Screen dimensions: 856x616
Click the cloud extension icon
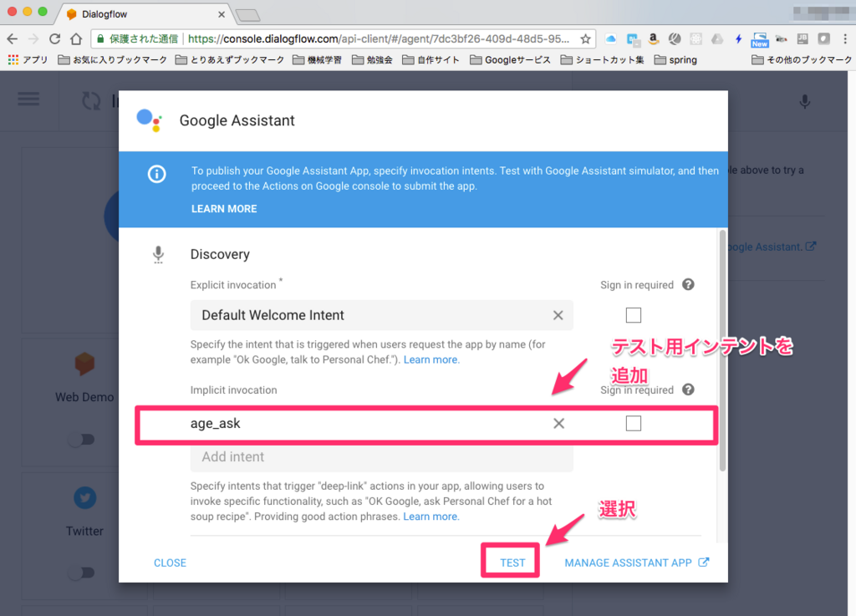coord(611,38)
